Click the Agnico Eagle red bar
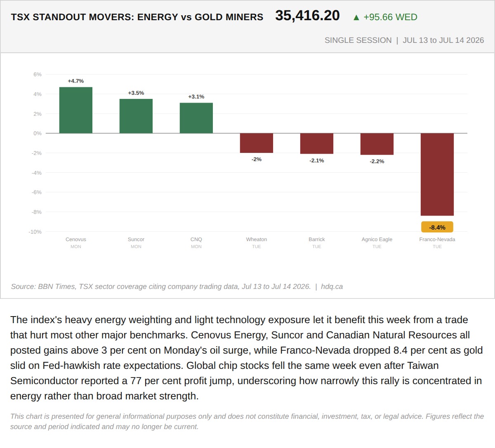Viewport: 495px width, 448px height. (377, 144)
